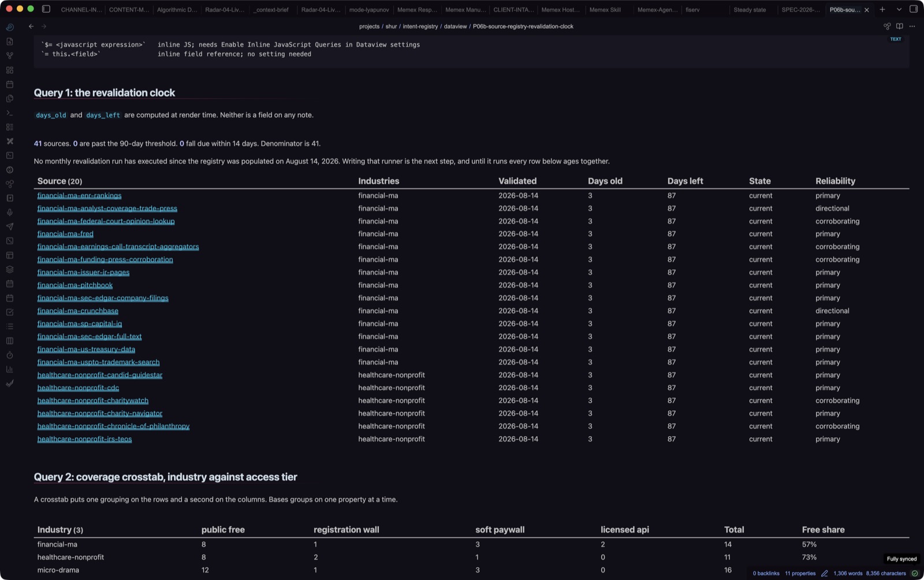Click 'intent-registry' in the breadcrumb path
The width and height of the screenshot is (924, 580).
click(x=420, y=27)
